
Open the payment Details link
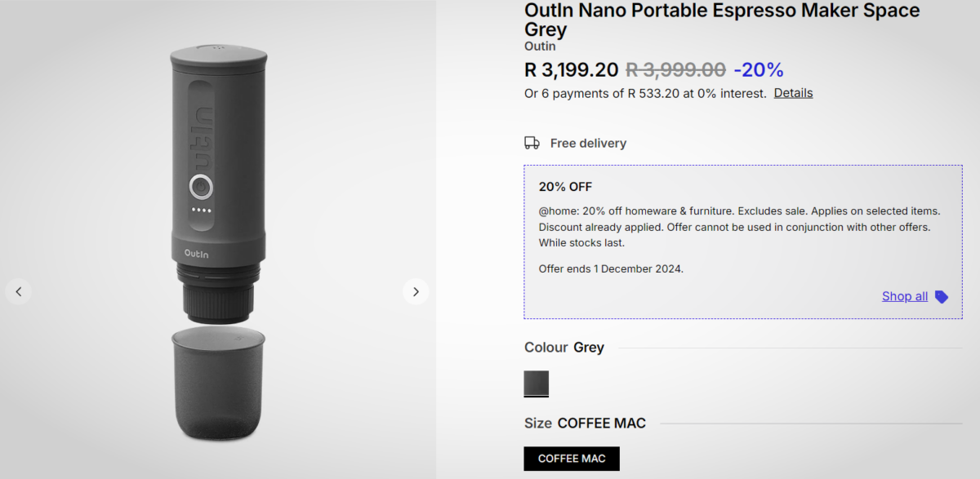(x=793, y=93)
